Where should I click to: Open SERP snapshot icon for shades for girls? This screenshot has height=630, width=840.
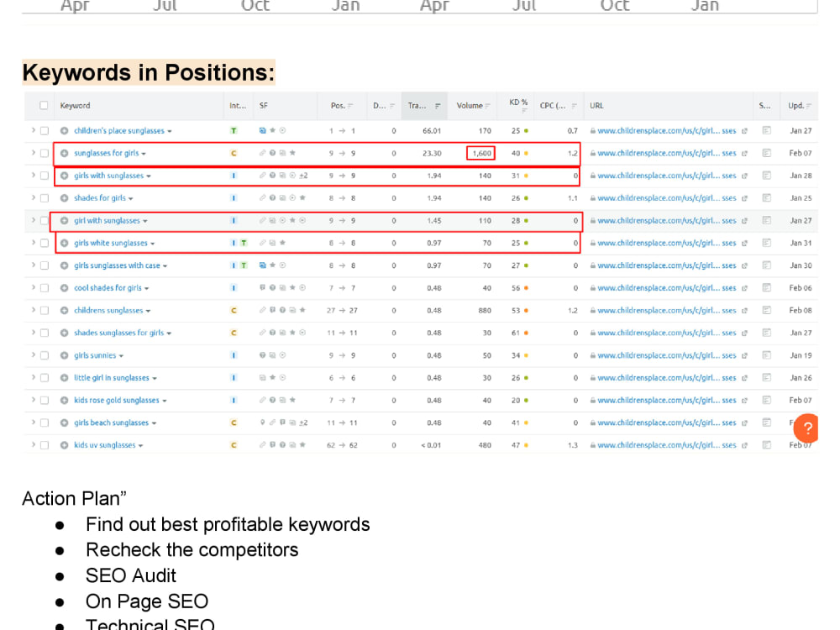[767, 198]
